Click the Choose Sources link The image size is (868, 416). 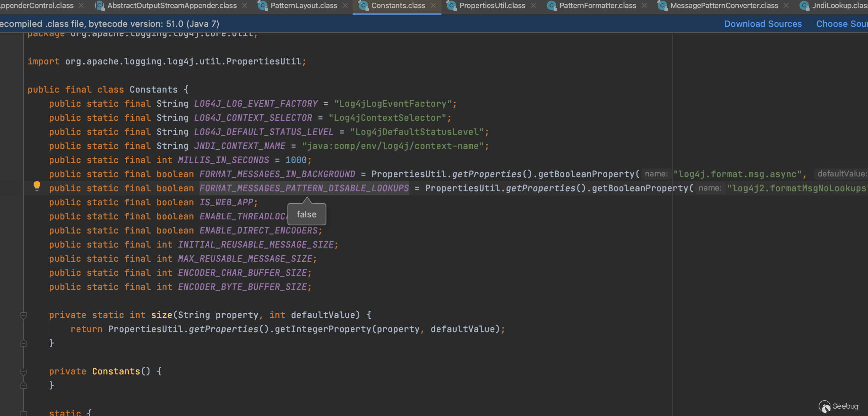point(841,24)
